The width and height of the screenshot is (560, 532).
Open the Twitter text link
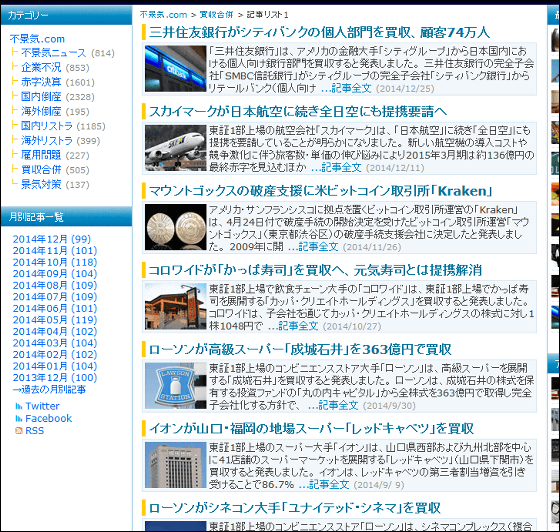pyautogui.click(x=42, y=406)
